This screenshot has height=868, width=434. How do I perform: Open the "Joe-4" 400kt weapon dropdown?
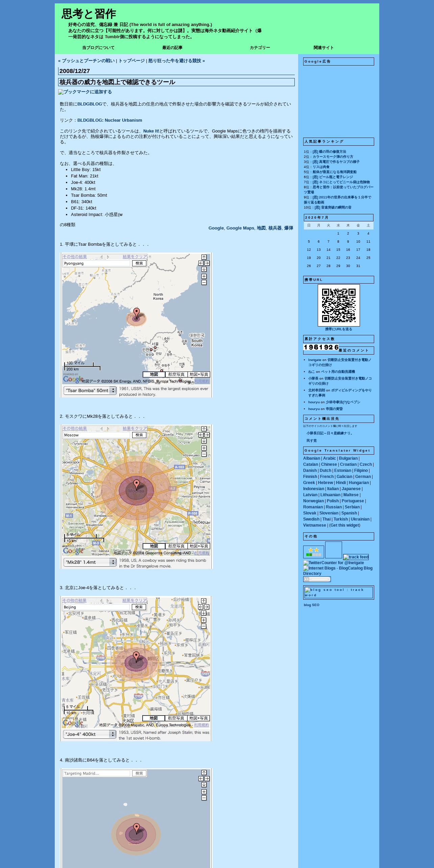90,734
